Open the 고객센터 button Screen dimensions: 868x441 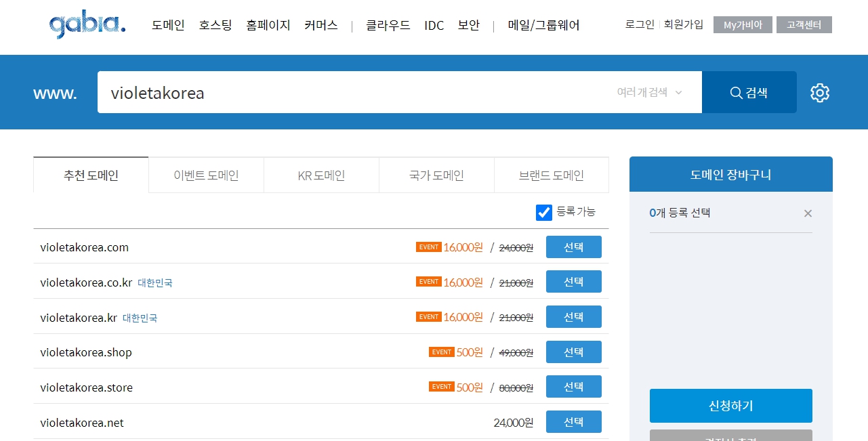click(x=804, y=25)
